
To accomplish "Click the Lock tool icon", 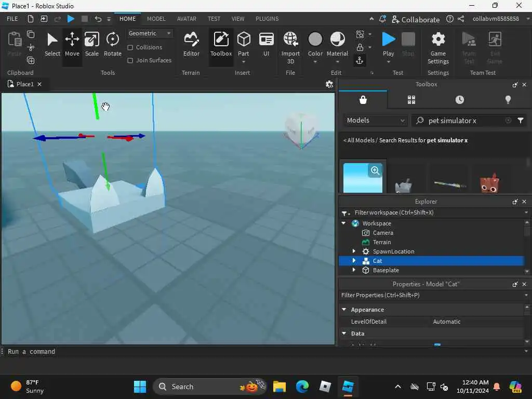I will pyautogui.click(x=360, y=47).
